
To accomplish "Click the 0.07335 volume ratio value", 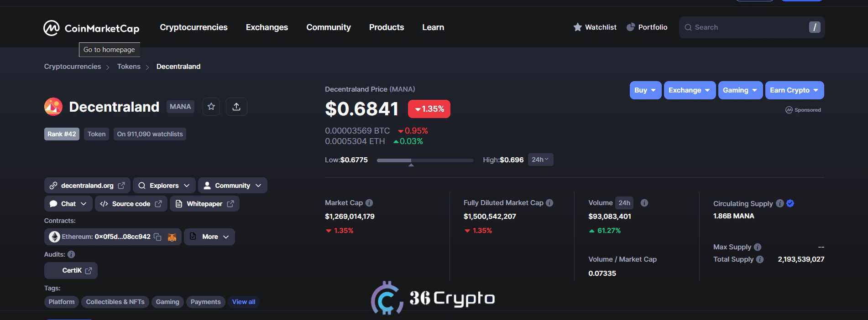I will [602, 274].
